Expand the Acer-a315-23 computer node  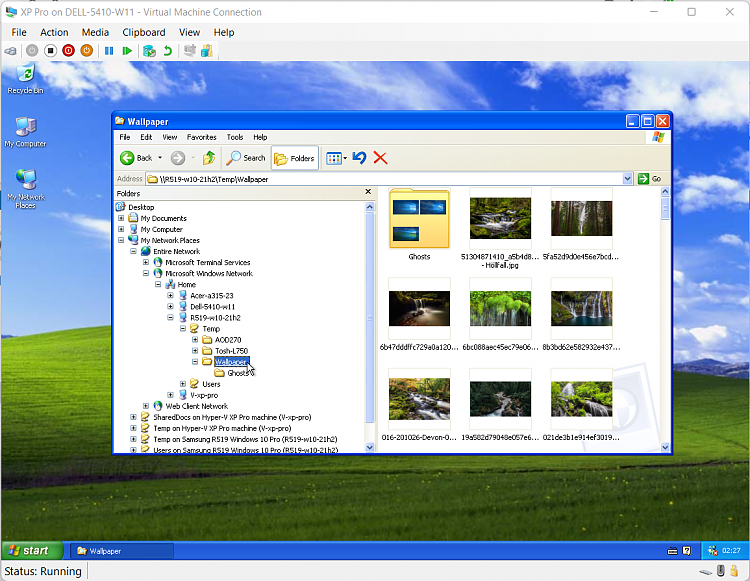(x=170, y=296)
